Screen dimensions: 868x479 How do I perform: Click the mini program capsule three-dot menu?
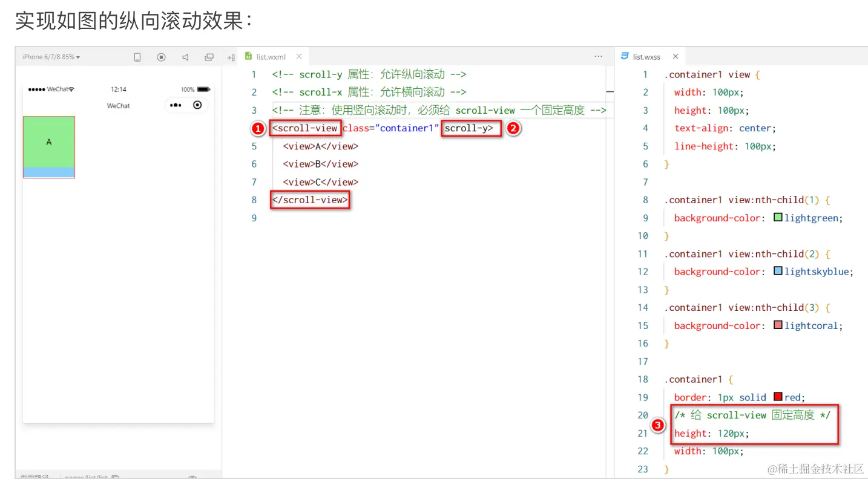(176, 105)
